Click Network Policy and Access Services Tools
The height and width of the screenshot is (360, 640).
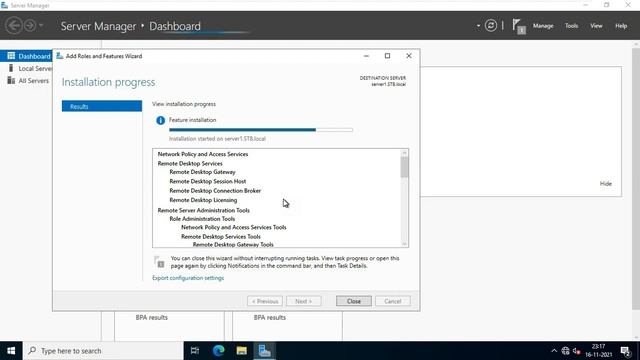[x=233, y=227]
